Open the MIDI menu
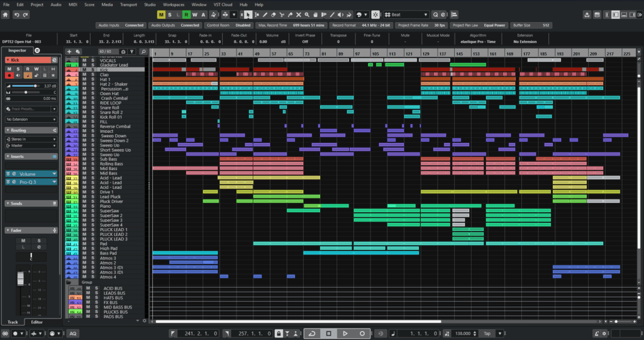The width and height of the screenshot is (644, 340). coord(73,4)
